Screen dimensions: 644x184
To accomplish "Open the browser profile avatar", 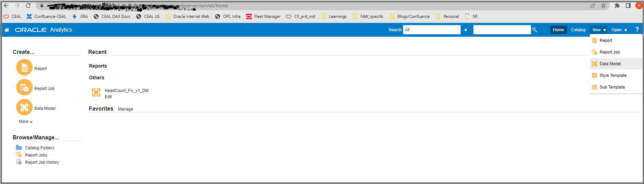I will pyautogui.click(x=639, y=5).
